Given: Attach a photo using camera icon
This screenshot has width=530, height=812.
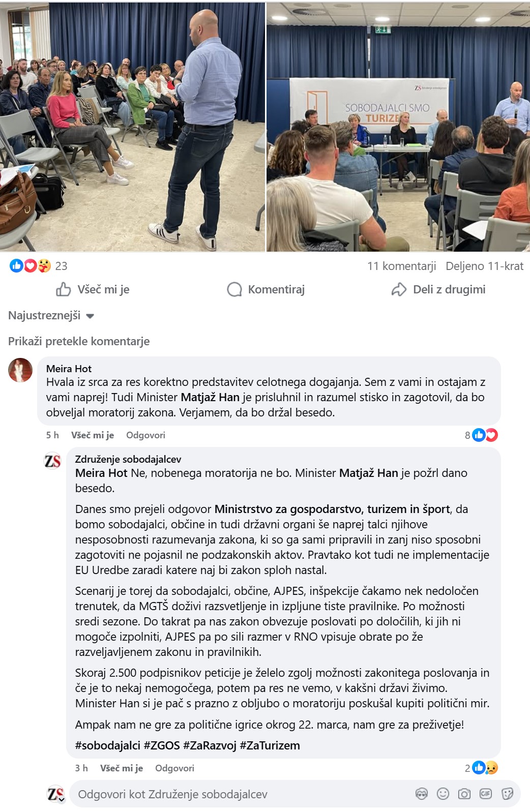Looking at the screenshot, I should coord(464,794).
